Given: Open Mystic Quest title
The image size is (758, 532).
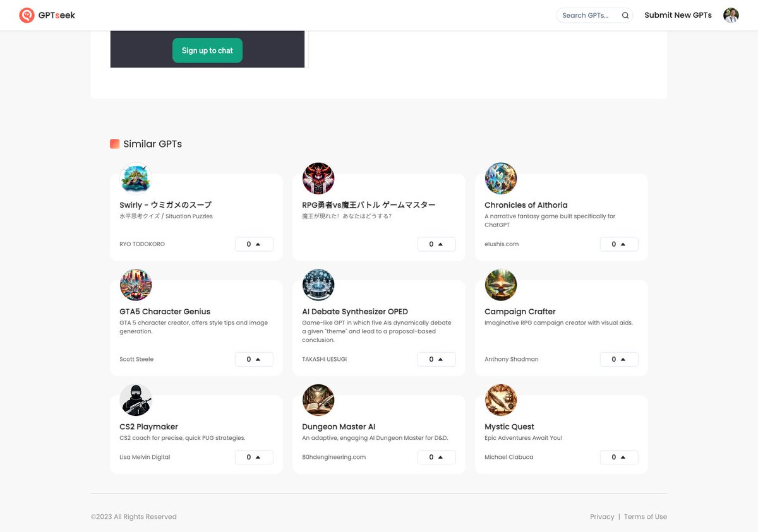Looking at the screenshot, I should tap(509, 427).
